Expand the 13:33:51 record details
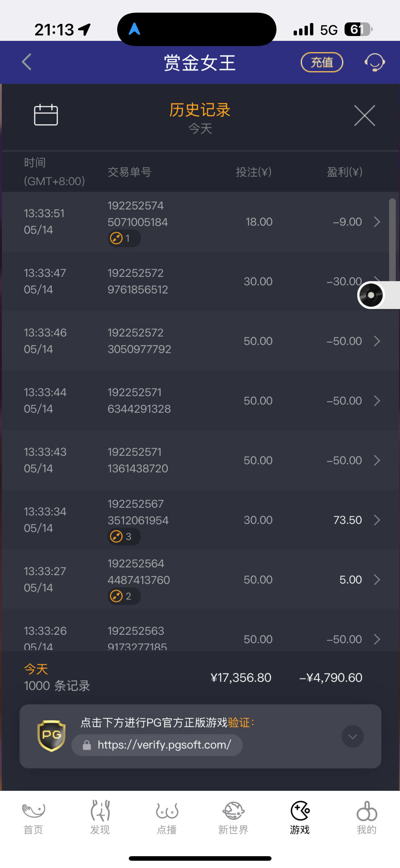The height and width of the screenshot is (868, 400). pos(377,222)
